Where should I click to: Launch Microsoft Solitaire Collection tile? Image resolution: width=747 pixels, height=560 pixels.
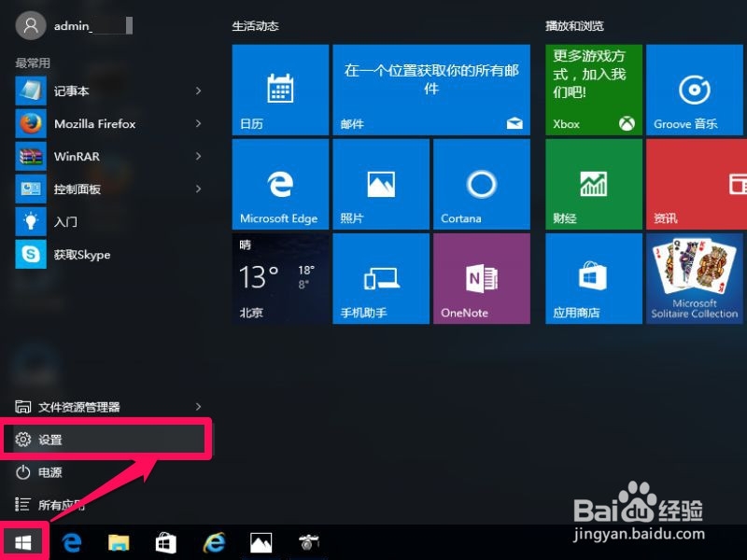[694, 278]
